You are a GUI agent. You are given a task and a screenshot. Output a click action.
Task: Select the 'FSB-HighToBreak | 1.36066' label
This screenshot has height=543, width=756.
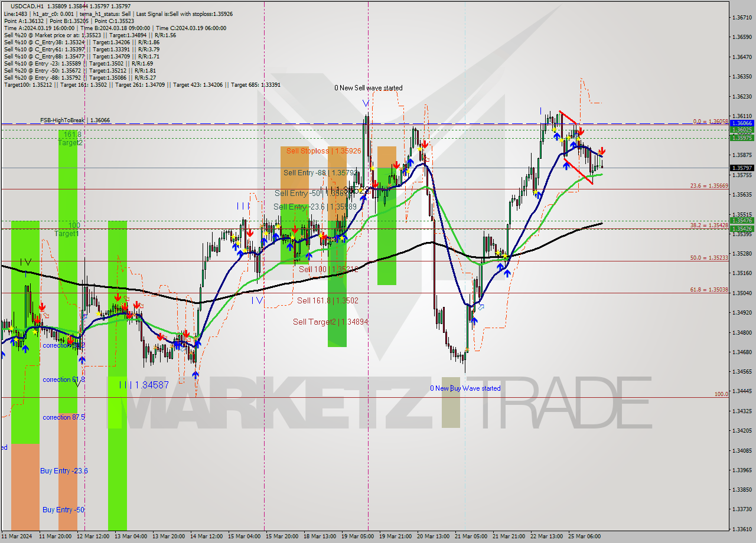pos(75,120)
